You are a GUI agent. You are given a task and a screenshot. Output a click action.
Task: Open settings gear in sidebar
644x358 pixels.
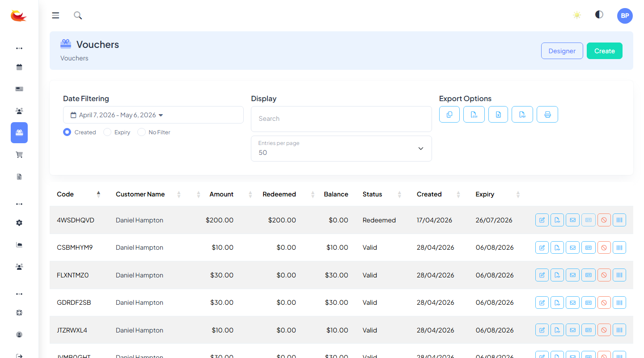[19, 223]
